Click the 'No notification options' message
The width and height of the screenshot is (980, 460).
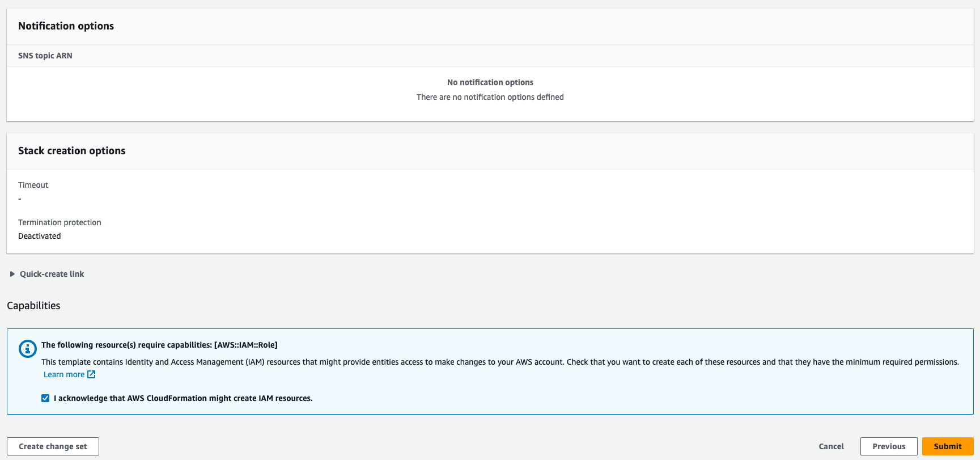click(490, 82)
